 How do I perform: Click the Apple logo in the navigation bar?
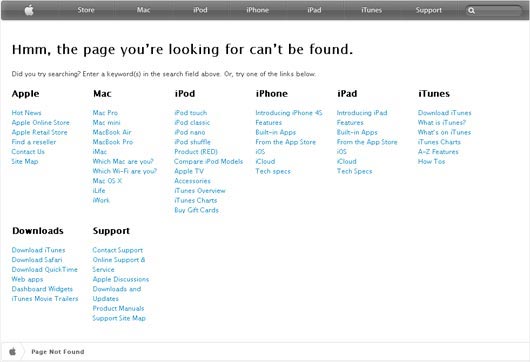tap(29, 10)
